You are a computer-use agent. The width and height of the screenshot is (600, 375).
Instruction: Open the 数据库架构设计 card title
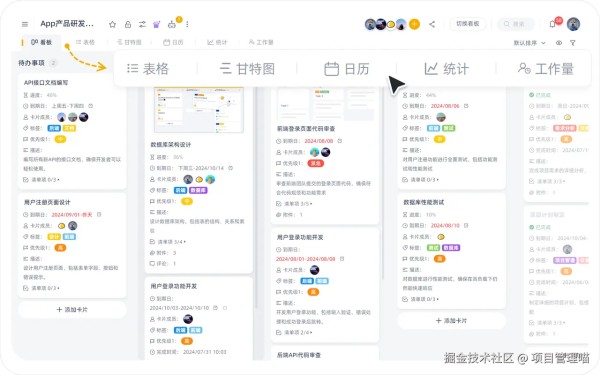pyautogui.click(x=171, y=145)
